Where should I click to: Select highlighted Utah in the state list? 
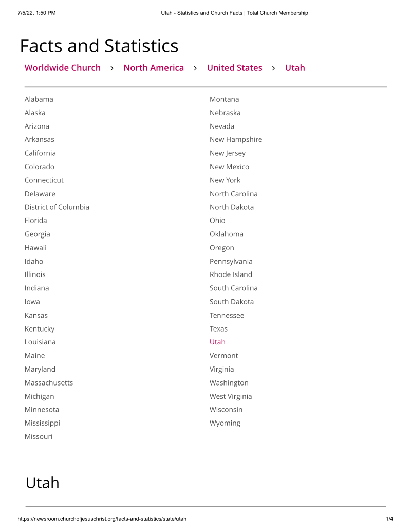217,342
